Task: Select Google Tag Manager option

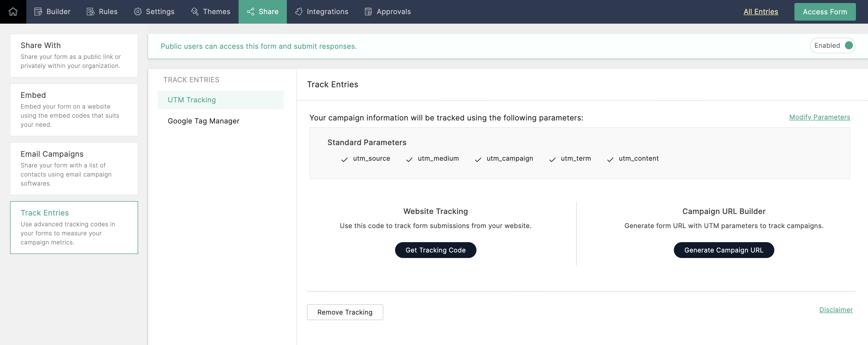Action: click(203, 121)
